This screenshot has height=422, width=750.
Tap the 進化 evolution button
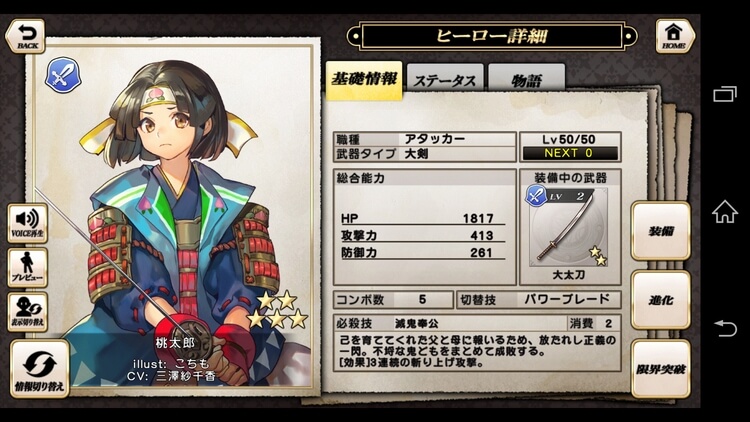(661, 300)
